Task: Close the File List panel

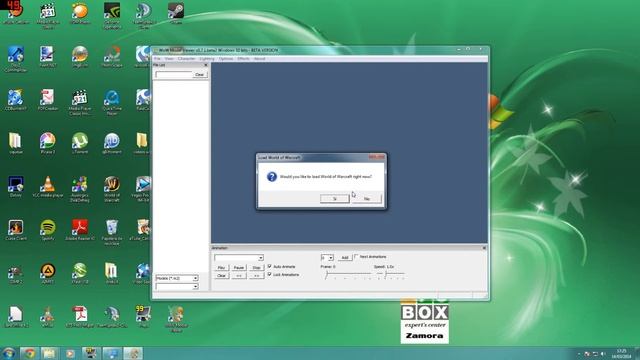Action: point(206,65)
